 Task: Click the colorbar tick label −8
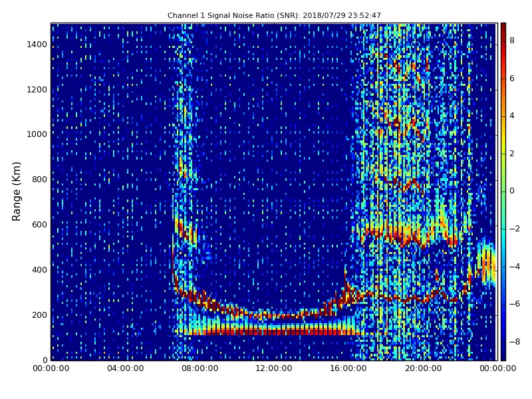click(515, 342)
